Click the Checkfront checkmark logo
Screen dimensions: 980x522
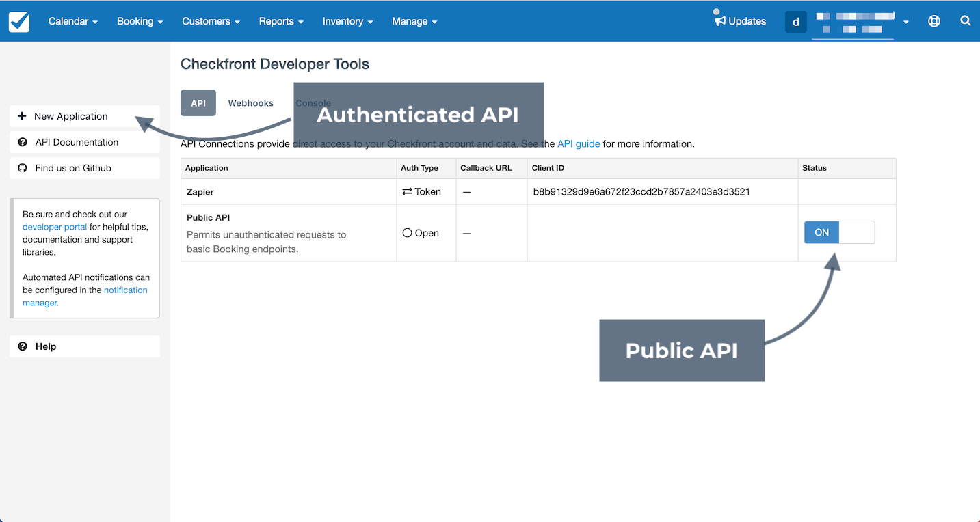click(x=19, y=21)
